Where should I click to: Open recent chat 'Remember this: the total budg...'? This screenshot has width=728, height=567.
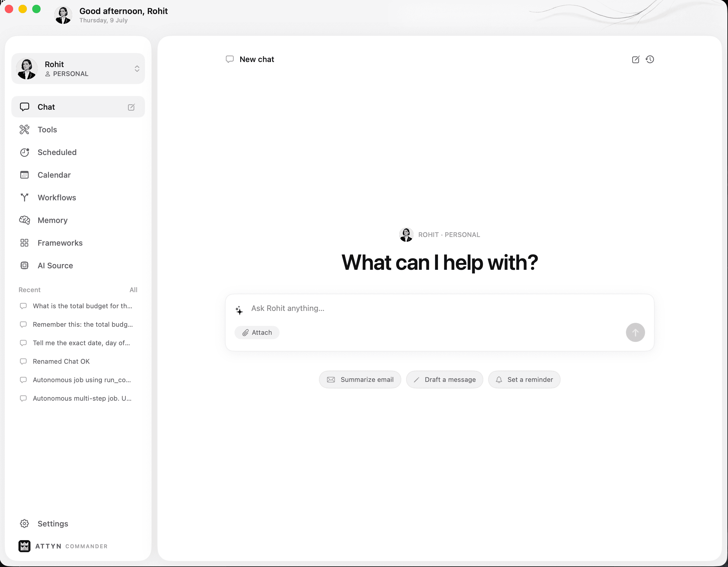click(78, 324)
